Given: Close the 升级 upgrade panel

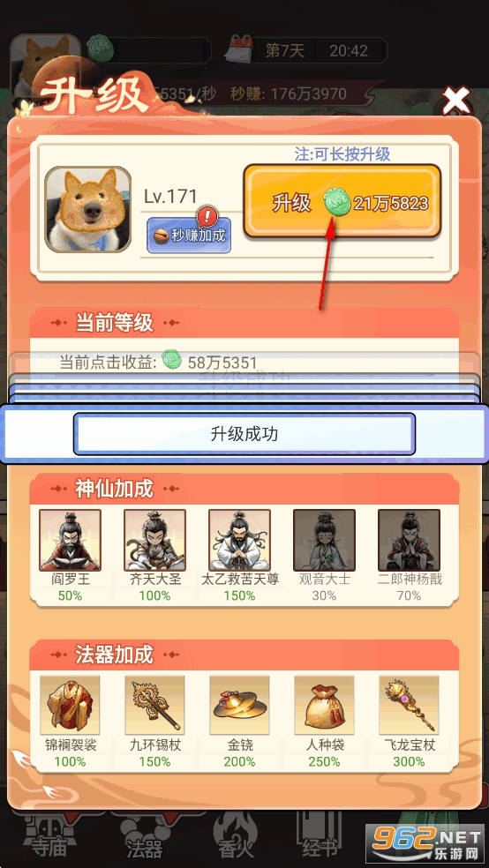Looking at the screenshot, I should click(x=455, y=101).
